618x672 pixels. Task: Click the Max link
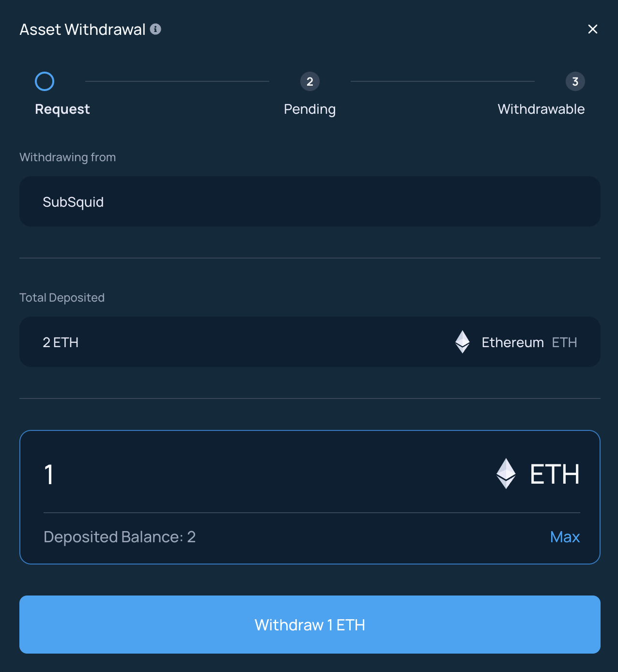(x=565, y=536)
